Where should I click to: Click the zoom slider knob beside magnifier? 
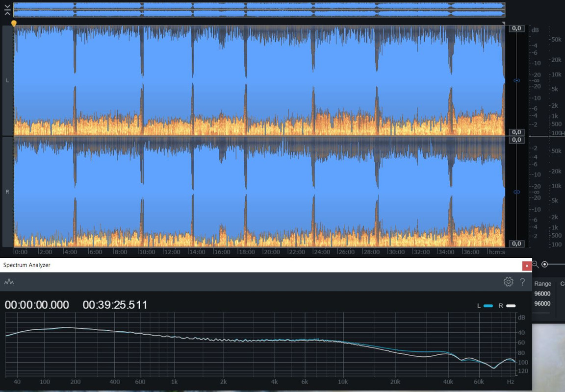(x=545, y=265)
